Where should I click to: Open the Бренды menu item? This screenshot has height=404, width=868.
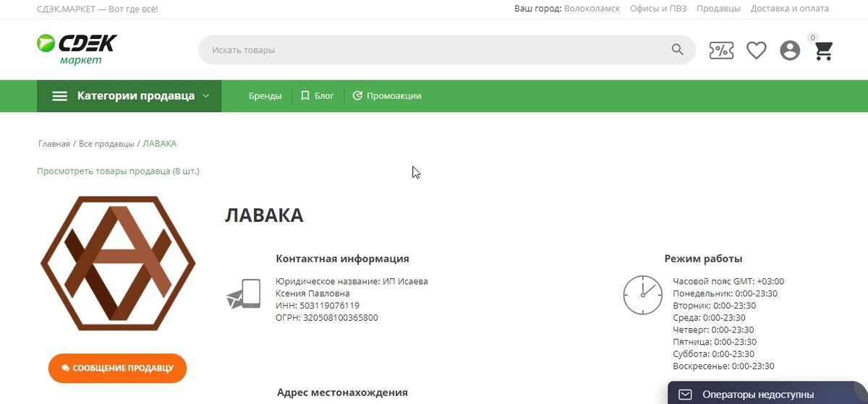265,95
